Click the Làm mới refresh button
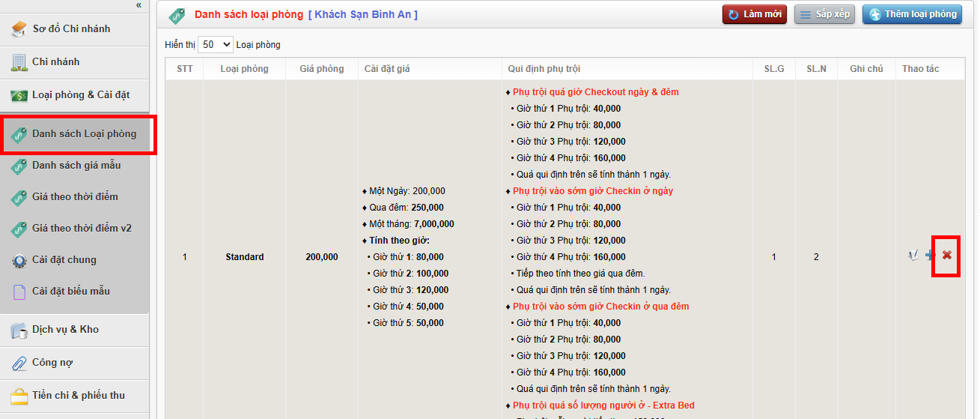 point(754,15)
